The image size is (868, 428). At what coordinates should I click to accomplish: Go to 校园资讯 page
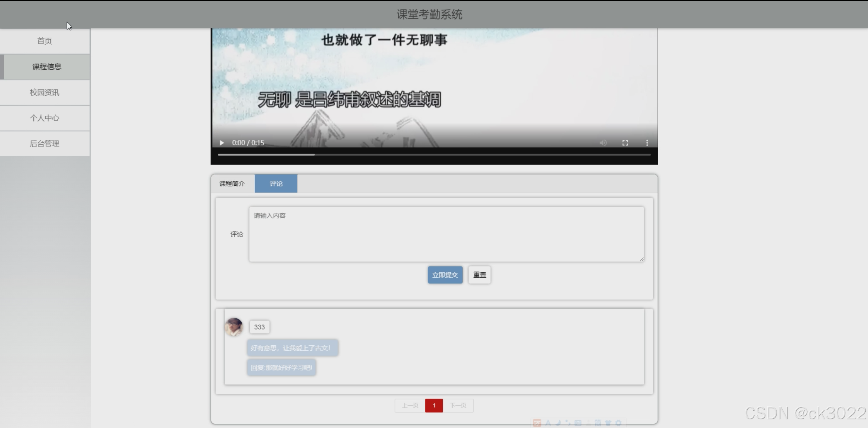(x=45, y=92)
